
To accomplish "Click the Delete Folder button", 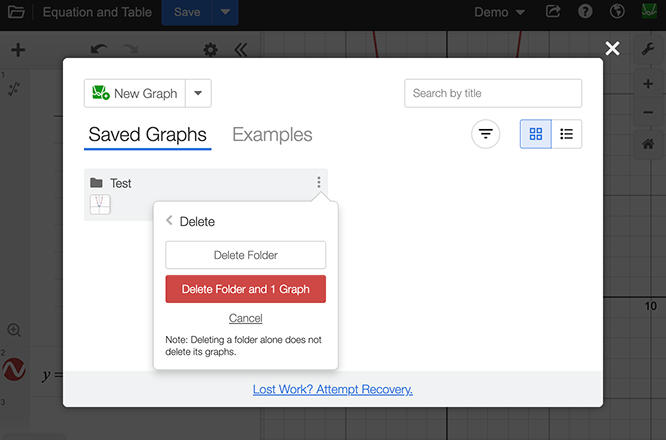I will (x=245, y=255).
